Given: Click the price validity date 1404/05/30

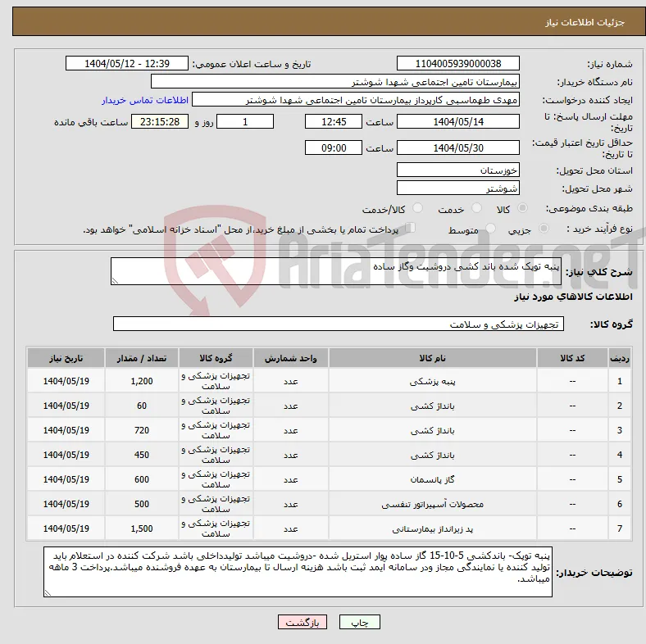Looking at the screenshot, I should (x=457, y=147).
